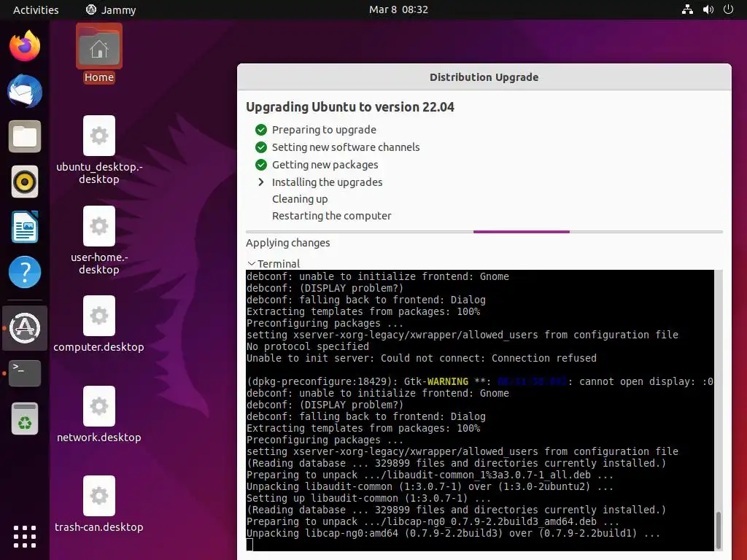Open the Help icon in the dock

coord(25,273)
